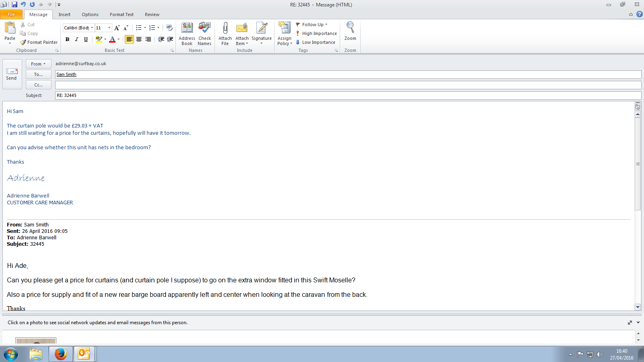This screenshot has width=644, height=362.
Task: Shrink the font size
Action: pyautogui.click(x=126, y=28)
